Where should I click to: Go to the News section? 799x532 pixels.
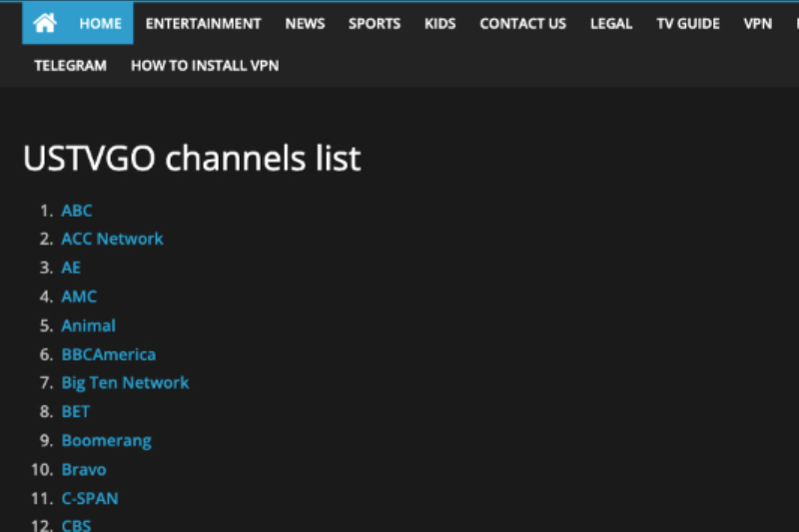(305, 24)
